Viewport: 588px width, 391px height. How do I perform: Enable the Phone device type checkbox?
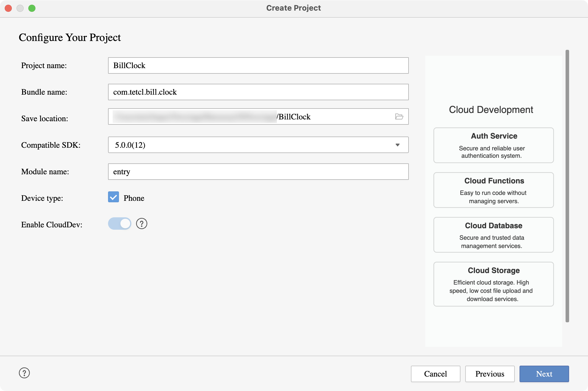[113, 198]
